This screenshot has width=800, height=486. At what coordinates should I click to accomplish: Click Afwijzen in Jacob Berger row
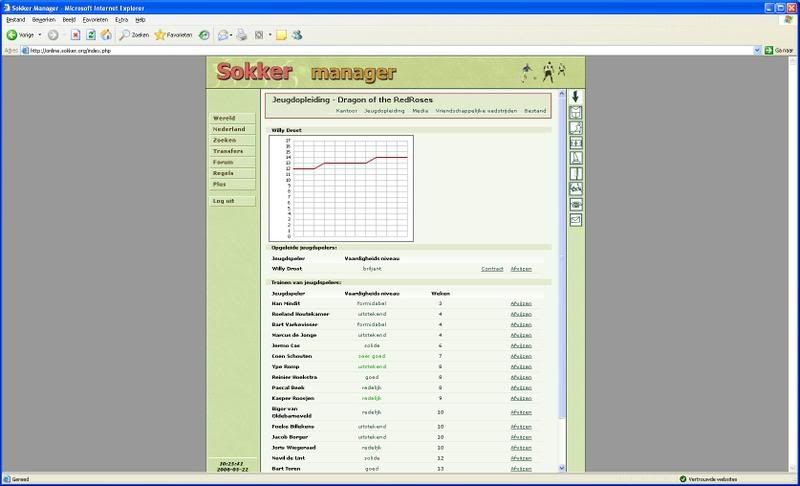(x=521, y=437)
